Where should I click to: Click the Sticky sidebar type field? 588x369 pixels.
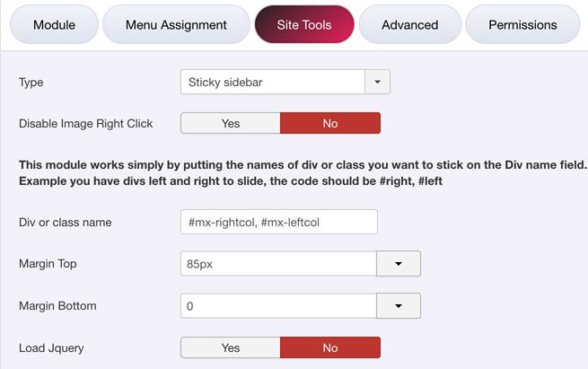tap(272, 83)
